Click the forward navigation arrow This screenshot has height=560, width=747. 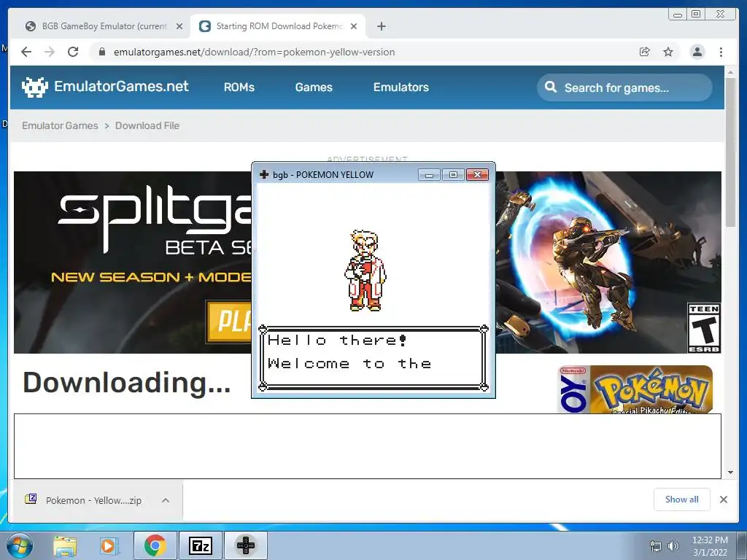(50, 52)
